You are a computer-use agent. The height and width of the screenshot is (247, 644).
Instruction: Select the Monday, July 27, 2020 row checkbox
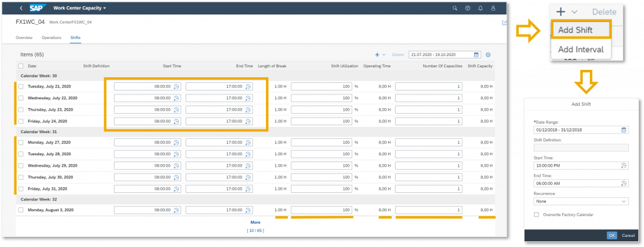(21, 143)
